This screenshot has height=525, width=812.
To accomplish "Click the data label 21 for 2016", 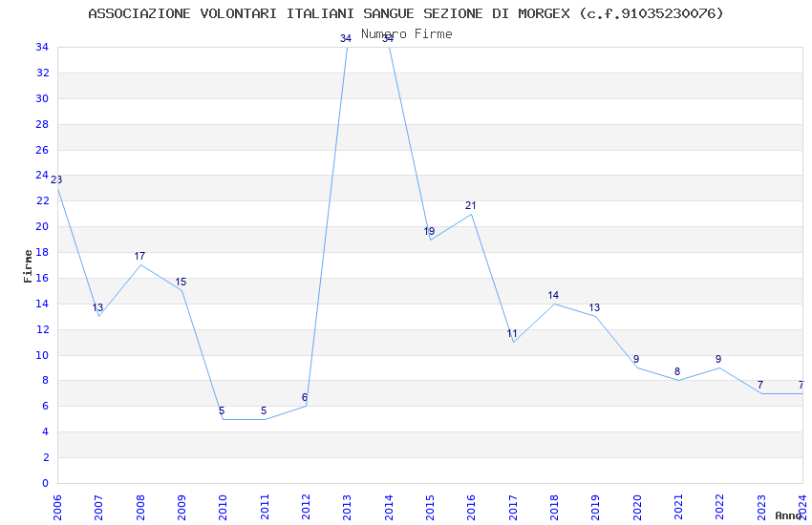I will click(470, 205).
